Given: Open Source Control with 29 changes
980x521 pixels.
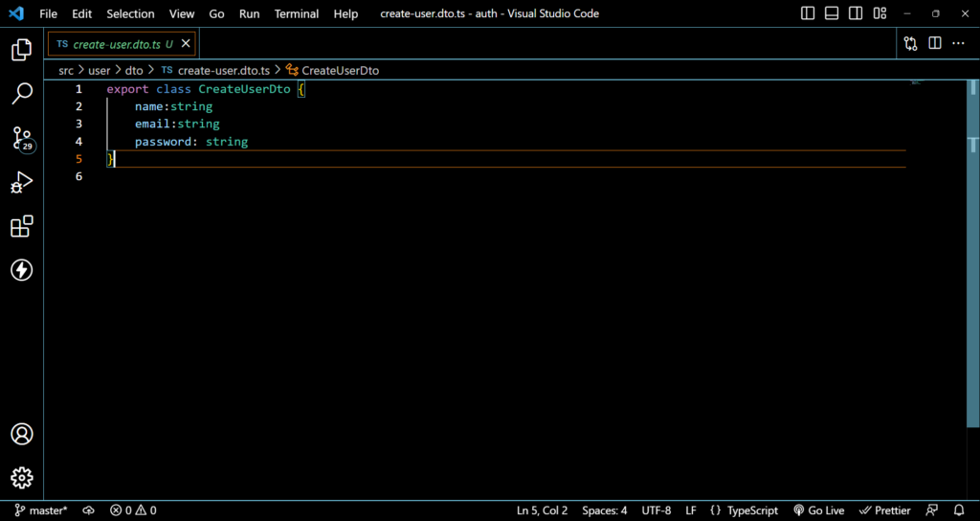Looking at the screenshot, I should click(x=23, y=139).
